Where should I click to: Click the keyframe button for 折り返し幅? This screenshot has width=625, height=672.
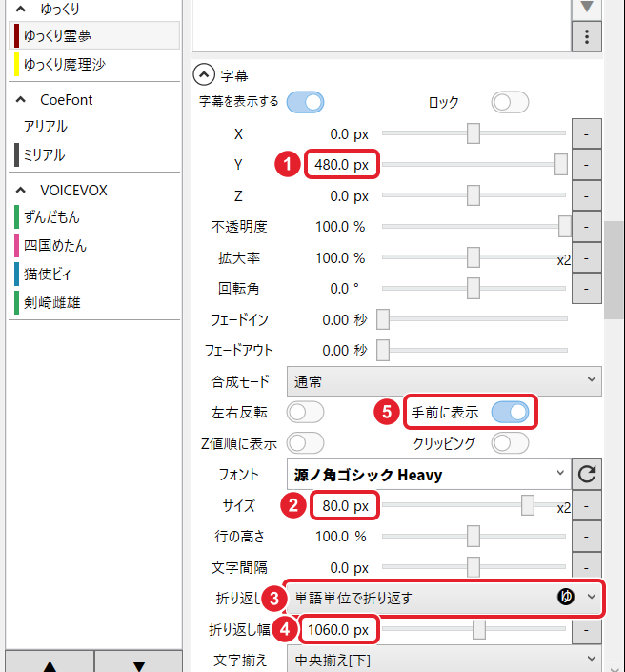pyautogui.click(x=587, y=630)
